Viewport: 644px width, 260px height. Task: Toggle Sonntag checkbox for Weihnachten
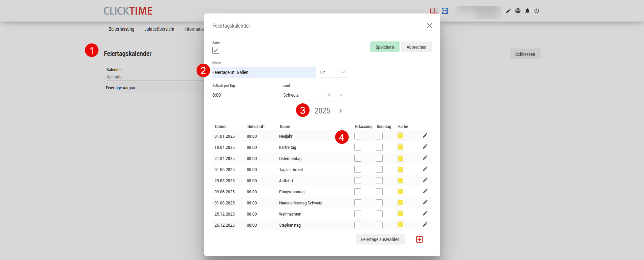pos(379,214)
